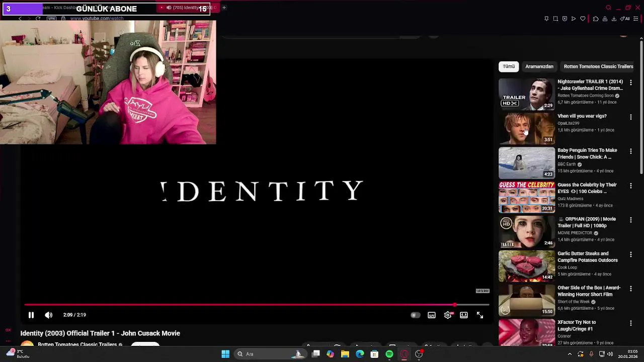Open more options for XFactor video
This screenshot has width=644, height=362.
click(630, 323)
